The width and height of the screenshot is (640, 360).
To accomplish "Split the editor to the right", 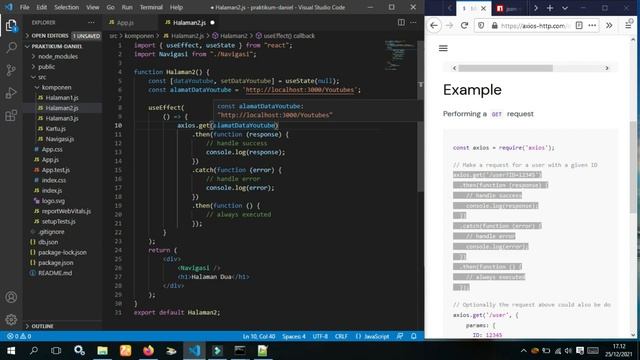I will click(401, 22).
